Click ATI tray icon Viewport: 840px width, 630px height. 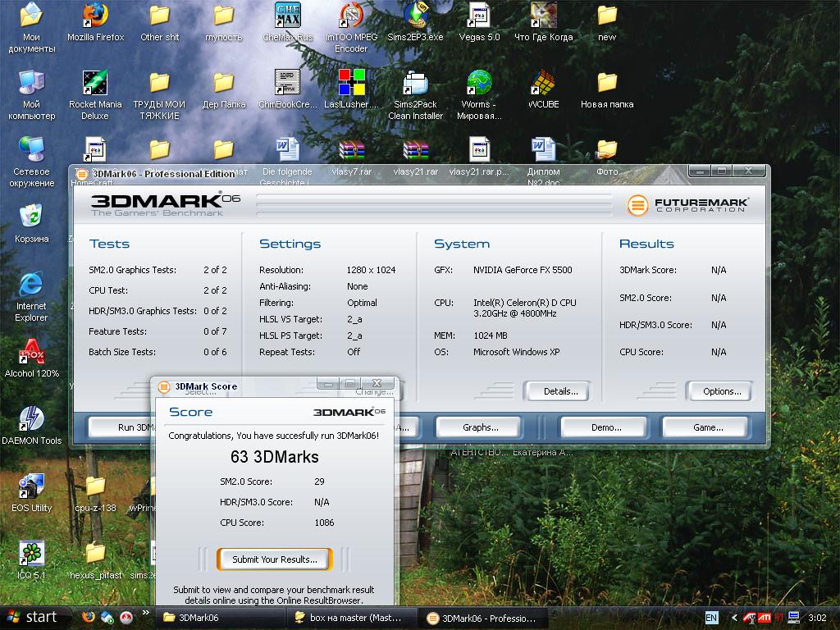tap(765, 618)
